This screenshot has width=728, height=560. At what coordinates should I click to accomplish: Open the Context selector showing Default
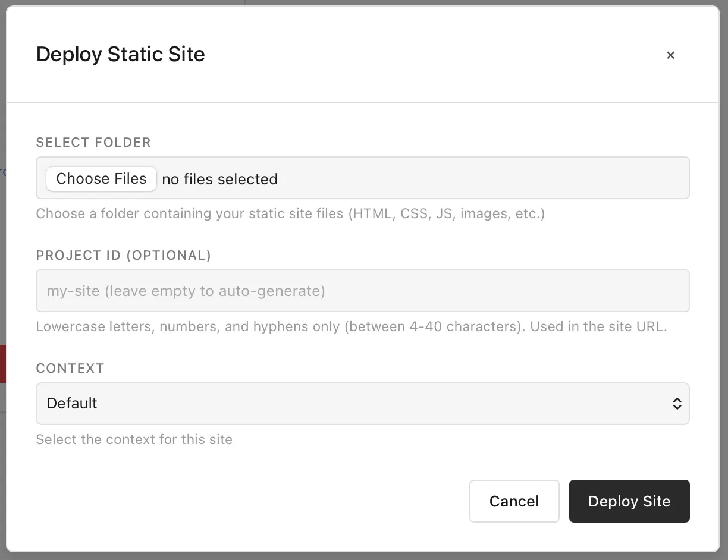[363, 404]
